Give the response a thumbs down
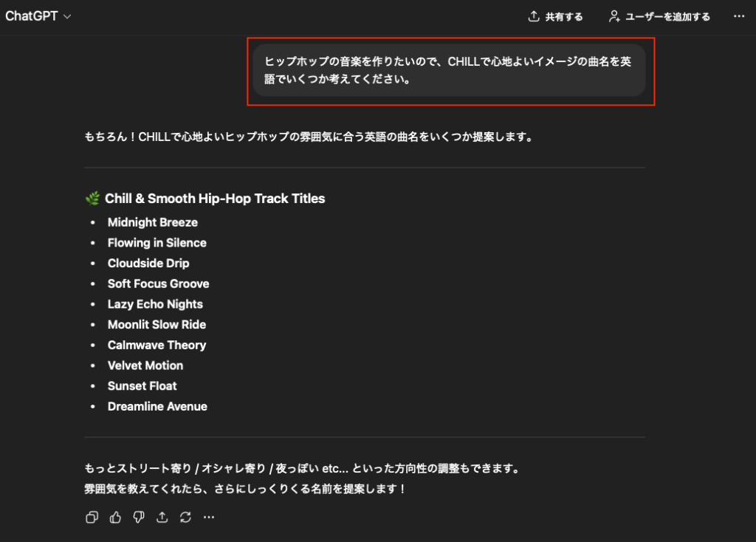 point(139,518)
